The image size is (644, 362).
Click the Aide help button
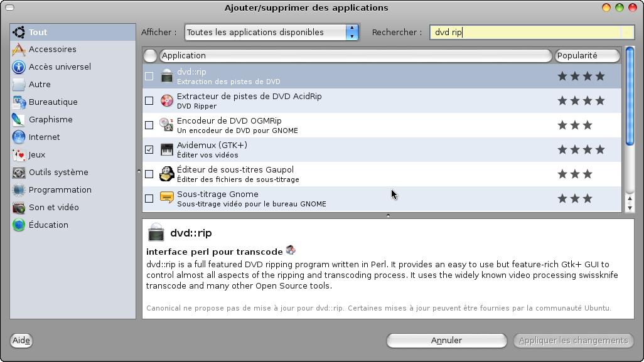pos(21,340)
